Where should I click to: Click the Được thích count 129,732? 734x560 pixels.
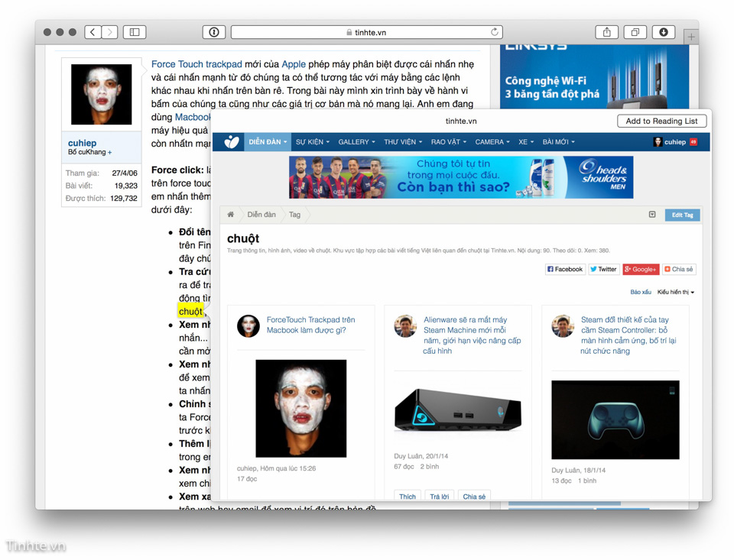point(124,199)
